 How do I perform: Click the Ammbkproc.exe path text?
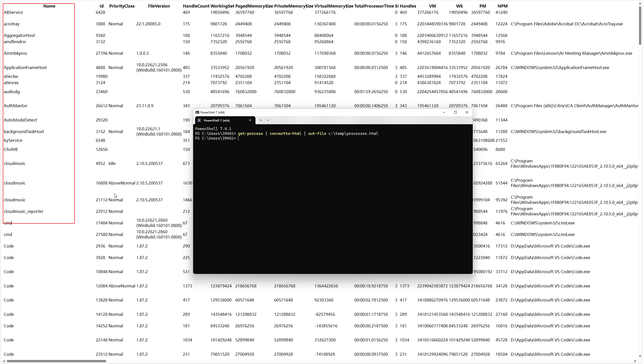571,53
